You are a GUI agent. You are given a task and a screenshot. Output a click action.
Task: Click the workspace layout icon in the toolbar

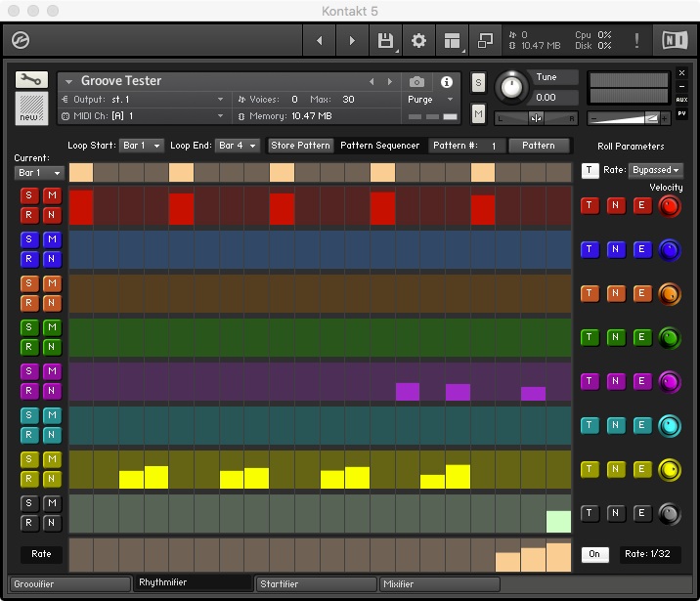(452, 41)
